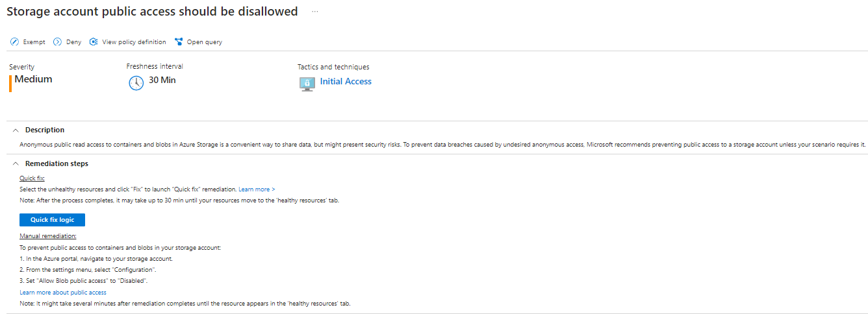868x314 pixels.
Task: Click the 'Medium' severity value text
Action: 34,79
